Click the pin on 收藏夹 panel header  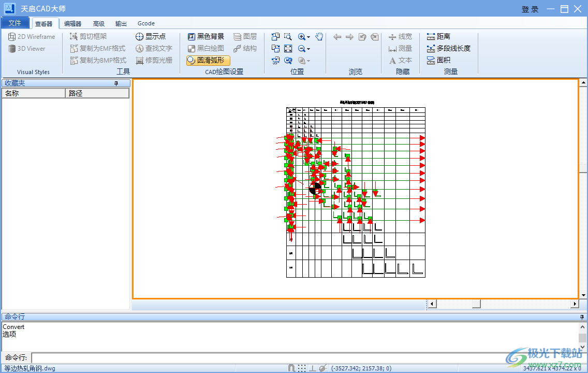[x=116, y=83]
